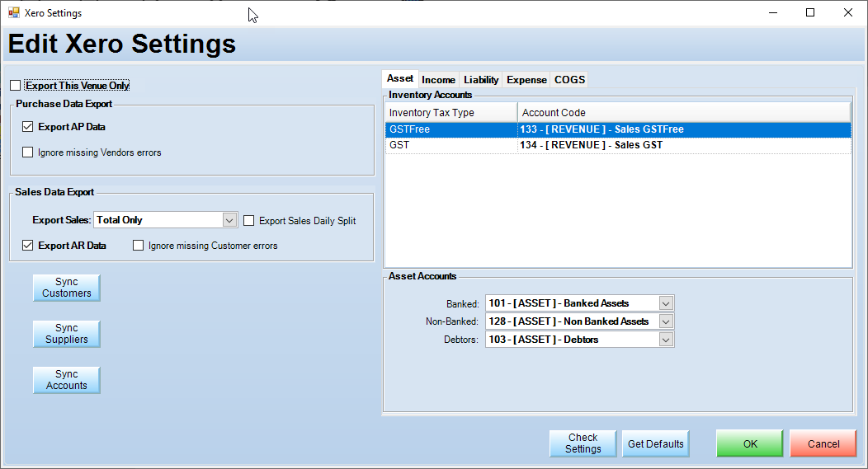The width and height of the screenshot is (868, 469).
Task: Close the Xero Settings window
Action: (x=847, y=12)
